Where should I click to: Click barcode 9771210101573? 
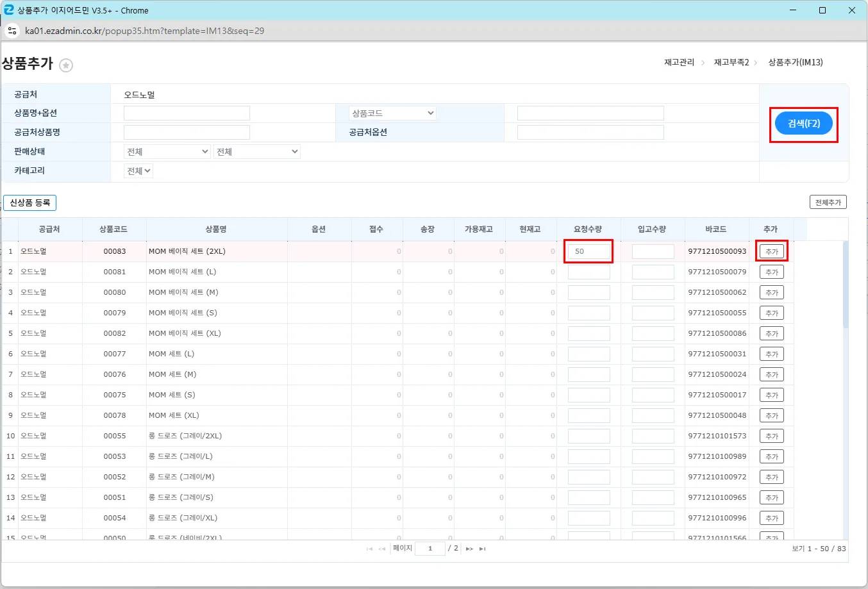[717, 436]
